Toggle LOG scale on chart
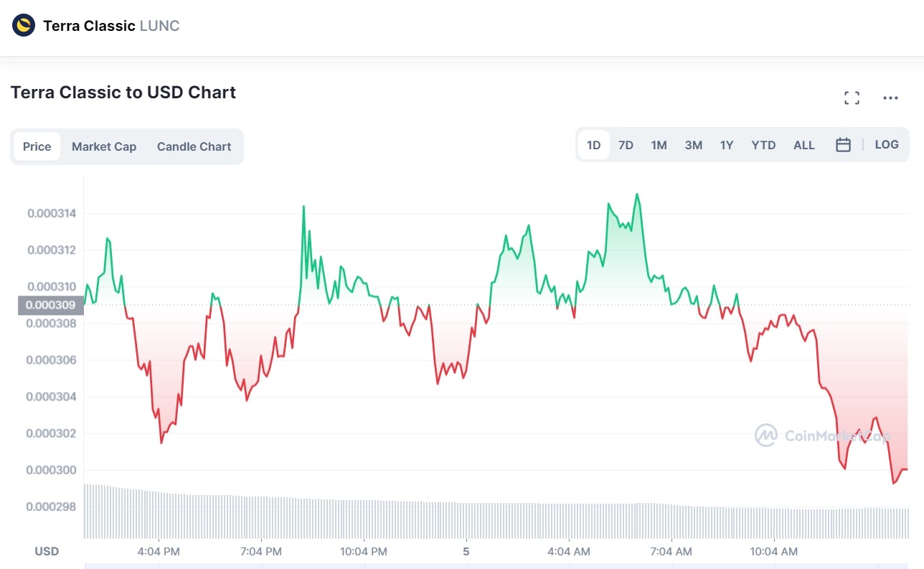Viewport: 924px width, 569px height. click(x=886, y=145)
